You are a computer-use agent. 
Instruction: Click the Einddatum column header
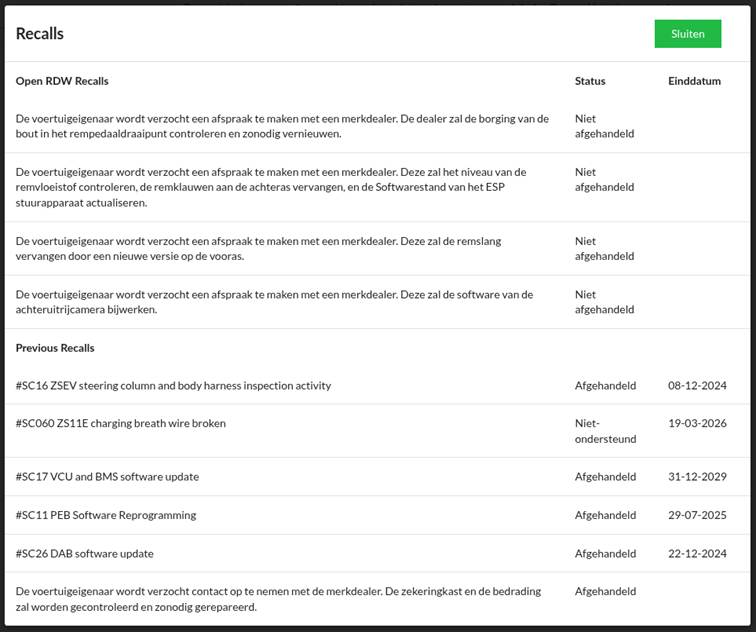694,81
